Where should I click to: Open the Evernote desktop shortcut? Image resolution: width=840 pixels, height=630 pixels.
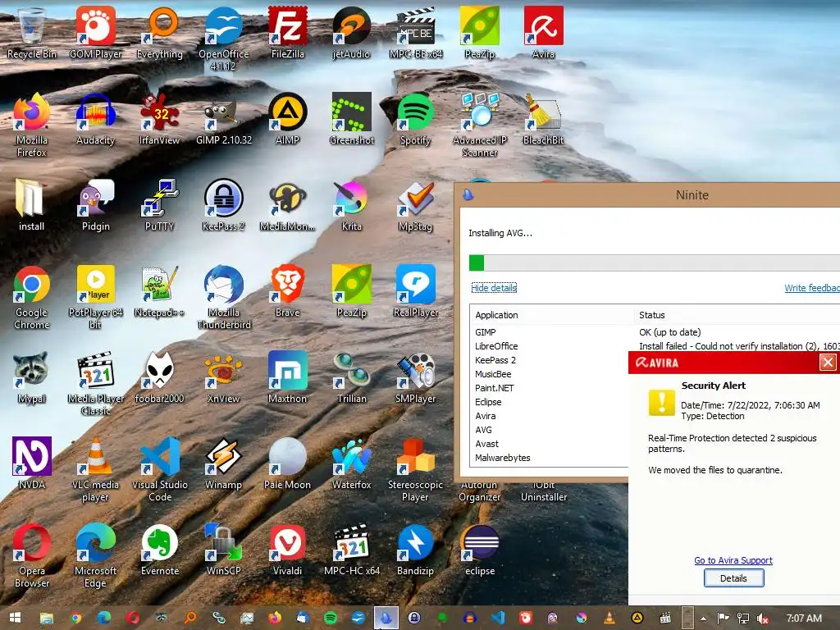click(160, 549)
